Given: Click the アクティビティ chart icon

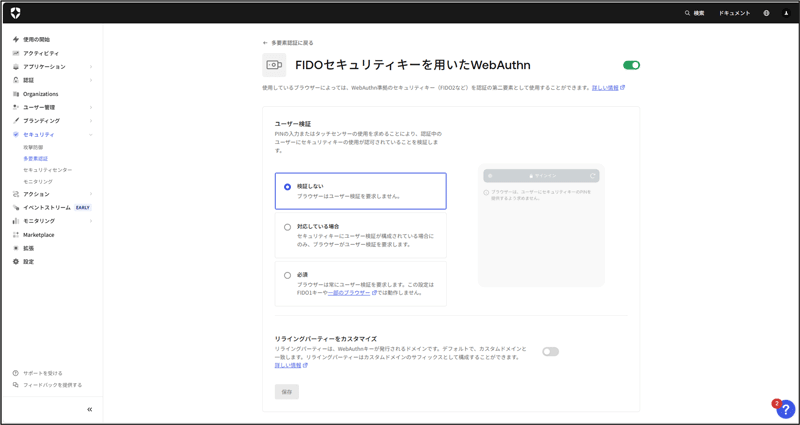Looking at the screenshot, I should click(x=16, y=53).
